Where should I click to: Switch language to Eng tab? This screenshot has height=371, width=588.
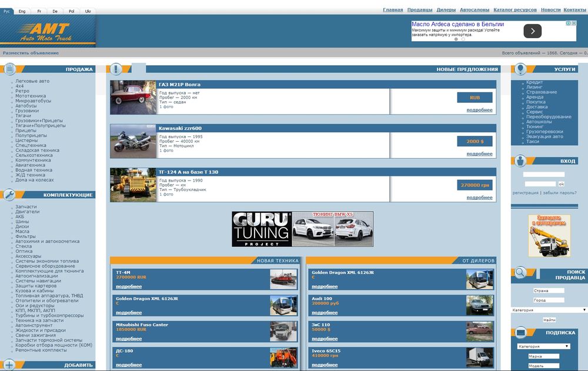pyautogui.click(x=22, y=11)
